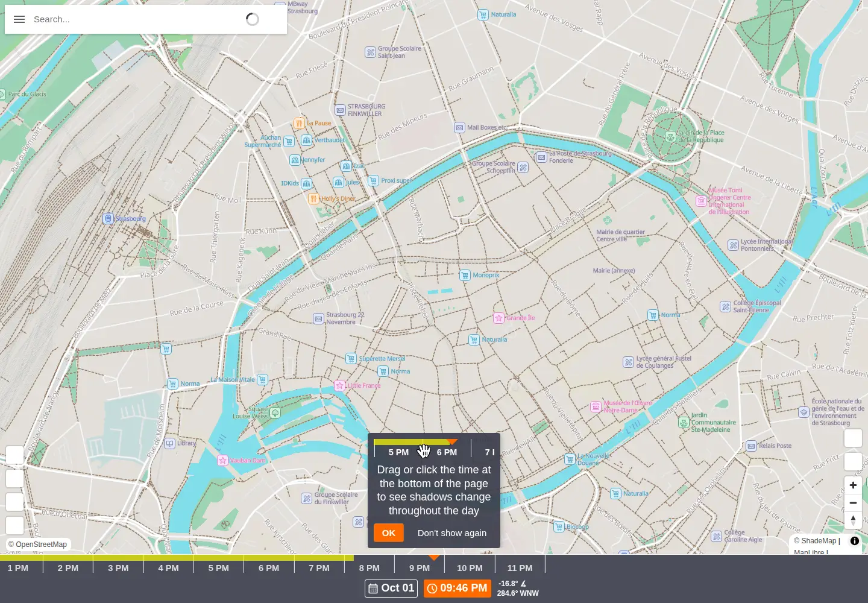Click the Musée Tomi Ungerer museum icon

(701, 201)
